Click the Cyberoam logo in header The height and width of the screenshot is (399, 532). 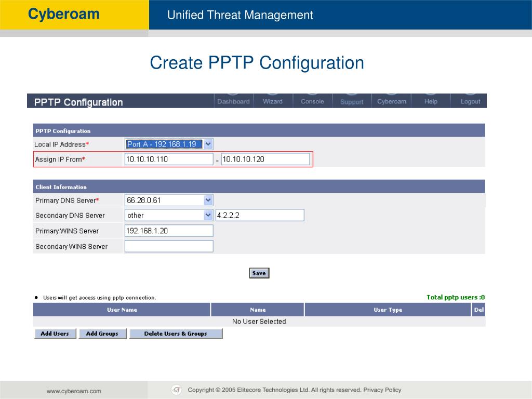pos(64,14)
